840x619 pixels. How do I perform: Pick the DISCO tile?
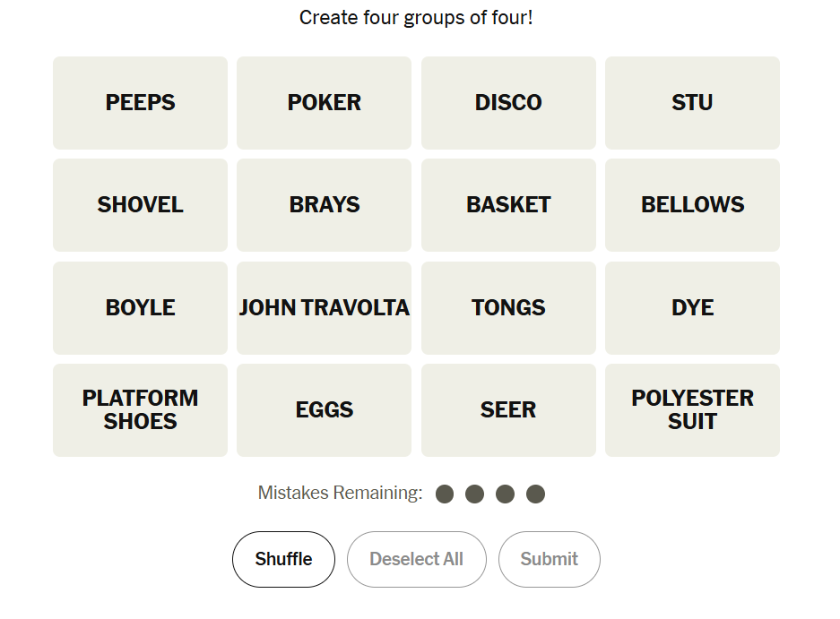(x=508, y=103)
